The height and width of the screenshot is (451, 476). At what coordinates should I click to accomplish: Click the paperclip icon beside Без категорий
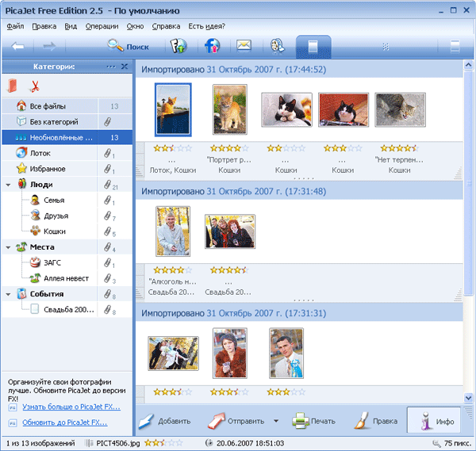point(107,121)
